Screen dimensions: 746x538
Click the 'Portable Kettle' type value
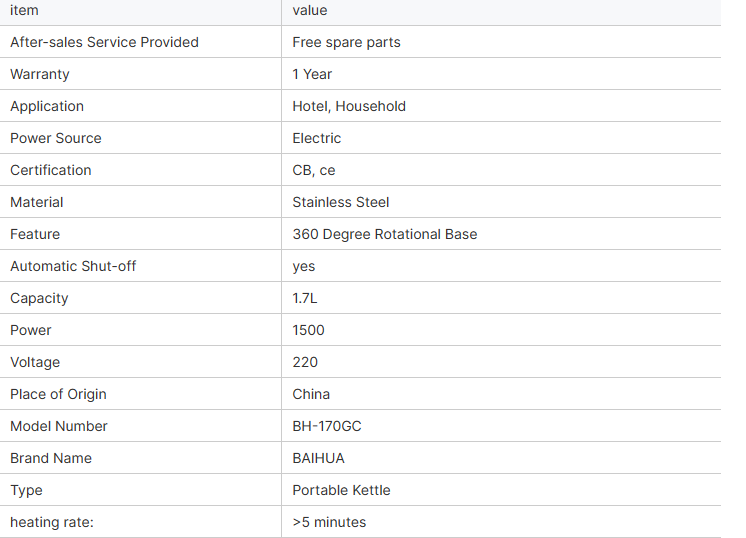point(341,490)
